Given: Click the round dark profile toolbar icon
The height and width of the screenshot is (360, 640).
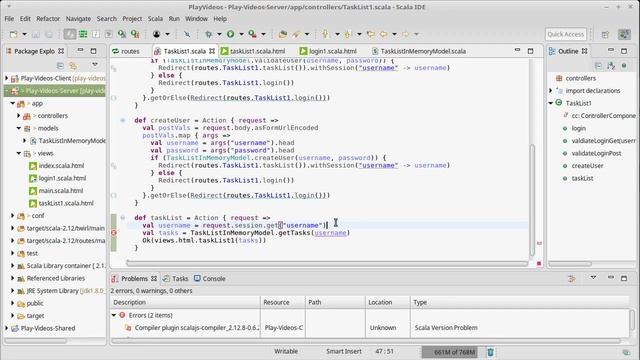Looking at the screenshot, I should [x=156, y=34].
